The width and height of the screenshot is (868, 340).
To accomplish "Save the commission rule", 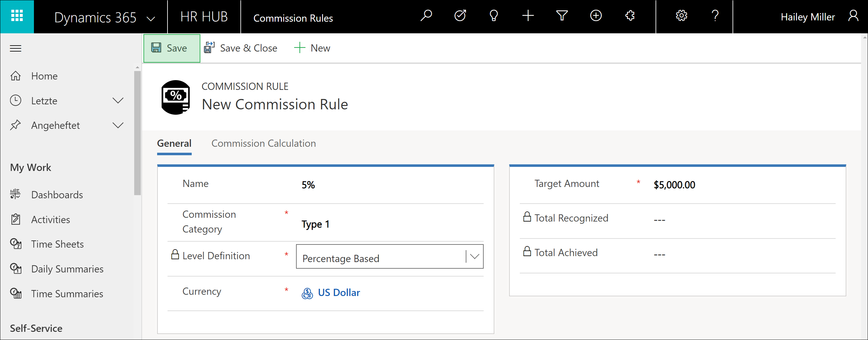I will click(x=172, y=48).
